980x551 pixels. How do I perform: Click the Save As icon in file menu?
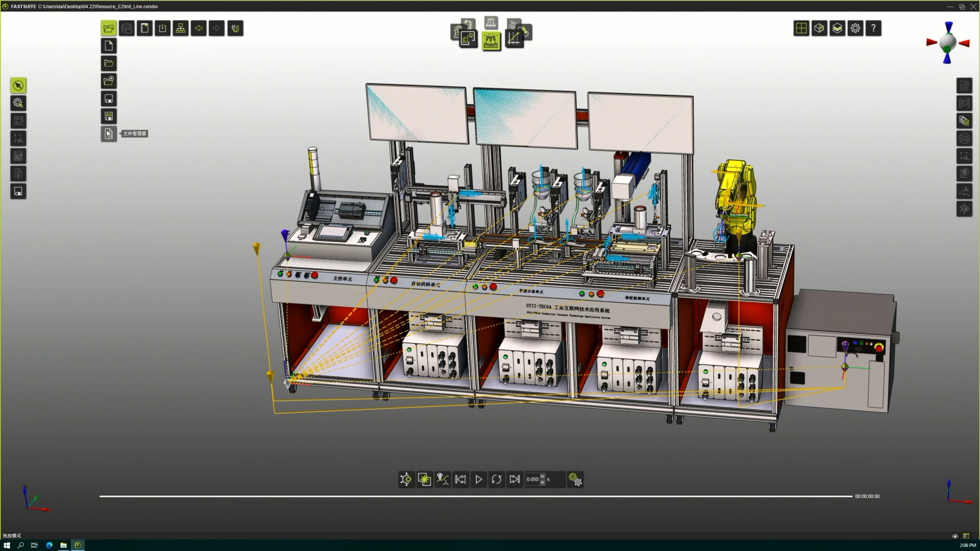coord(109,116)
